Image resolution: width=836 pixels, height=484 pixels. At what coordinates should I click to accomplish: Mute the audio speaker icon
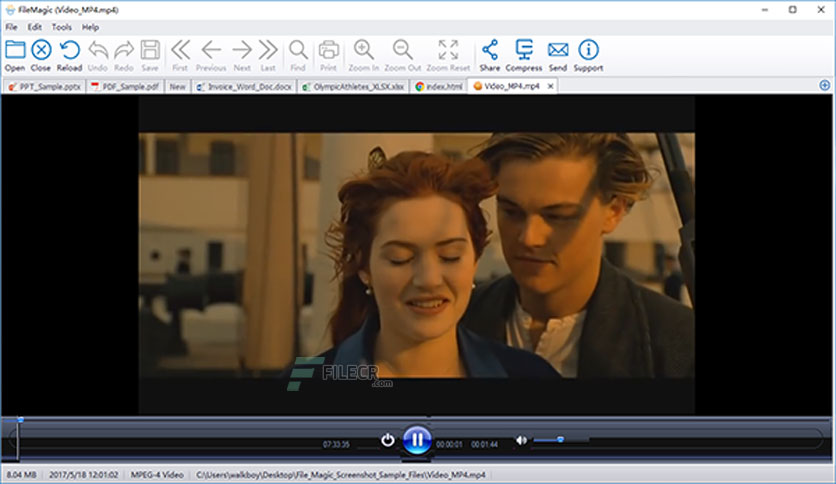click(x=521, y=440)
